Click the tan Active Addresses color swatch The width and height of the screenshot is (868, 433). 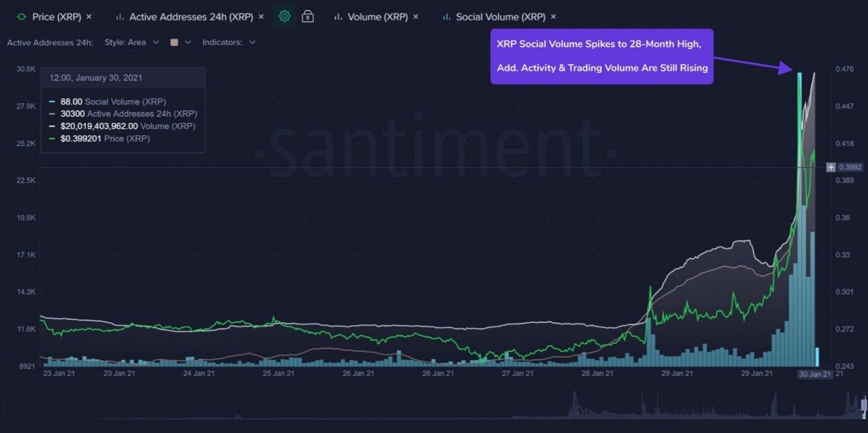tap(174, 42)
